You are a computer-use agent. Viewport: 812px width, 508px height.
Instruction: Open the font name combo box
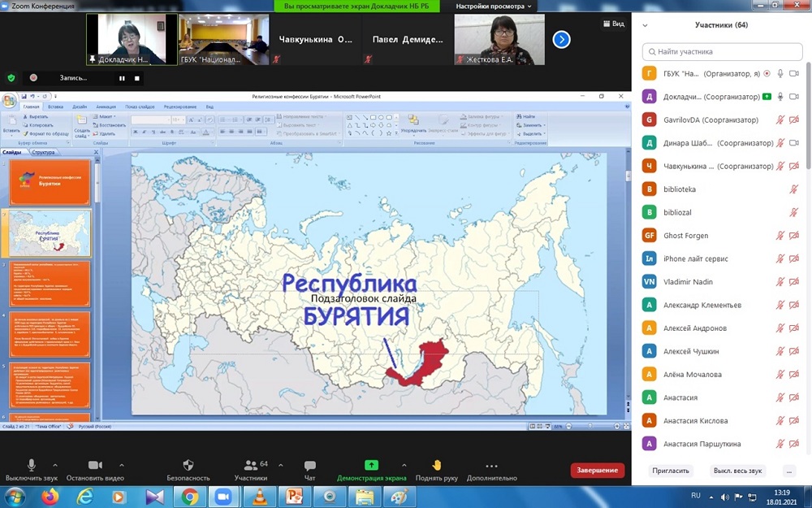click(x=151, y=119)
